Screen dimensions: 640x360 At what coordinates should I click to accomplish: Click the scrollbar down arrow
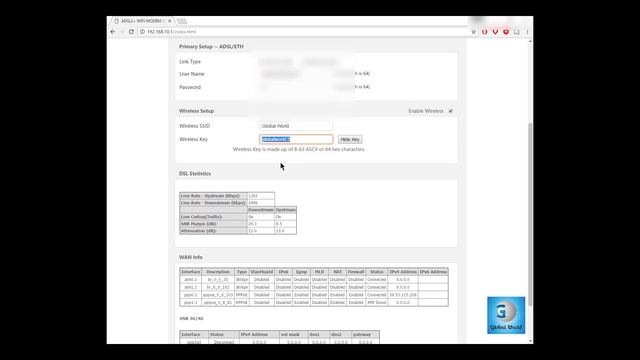pyautogui.click(x=530, y=341)
